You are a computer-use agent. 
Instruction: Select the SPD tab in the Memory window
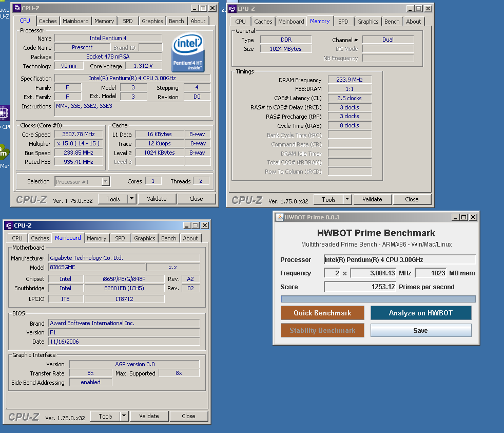pos(343,22)
